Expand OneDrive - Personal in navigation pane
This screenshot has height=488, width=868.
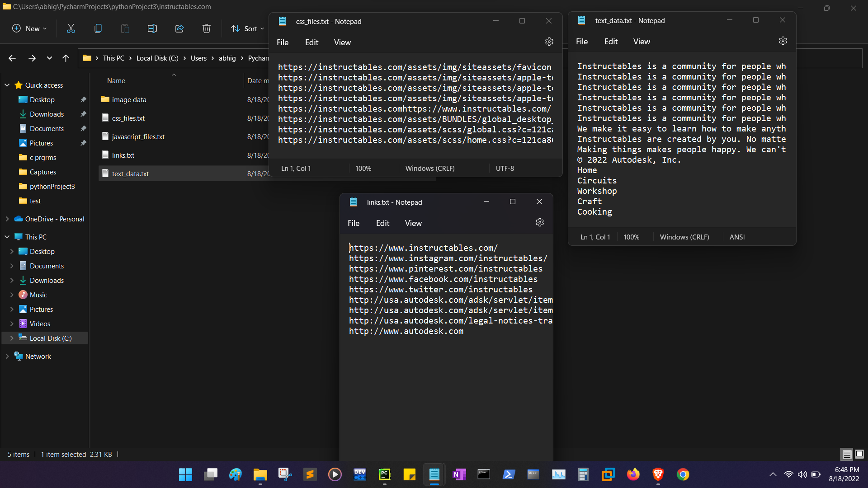coord(7,219)
